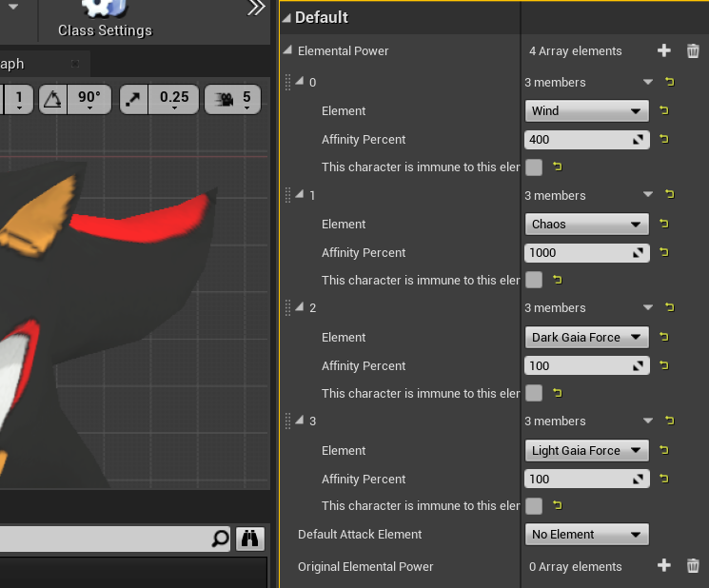Viewport: 709px width, 588px height.
Task: Expand toolbar overflow chevrons
Action: [256, 8]
